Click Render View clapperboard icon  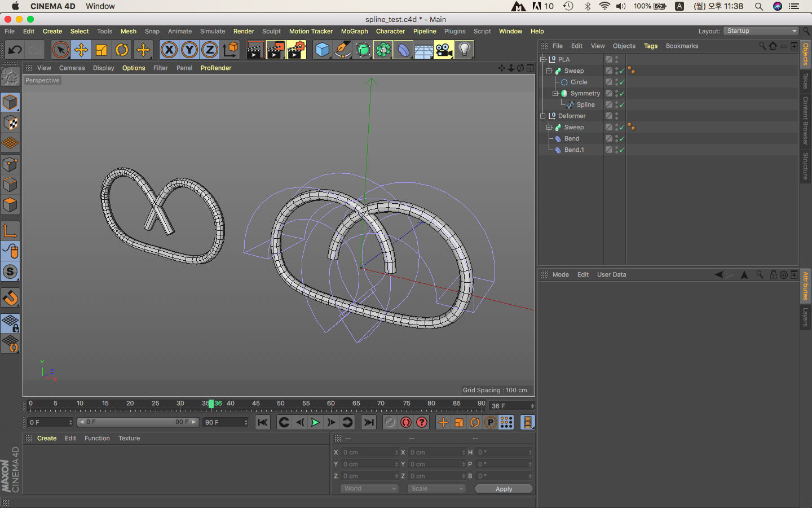[x=255, y=50]
